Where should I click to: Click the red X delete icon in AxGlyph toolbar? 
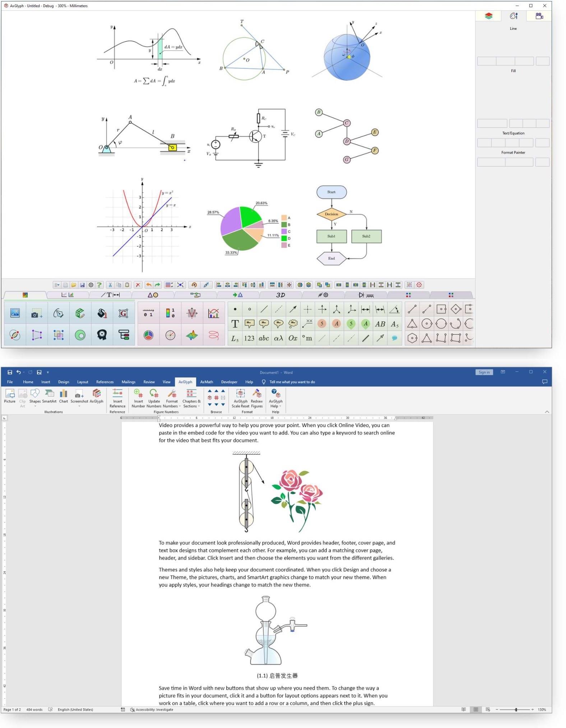(x=138, y=285)
